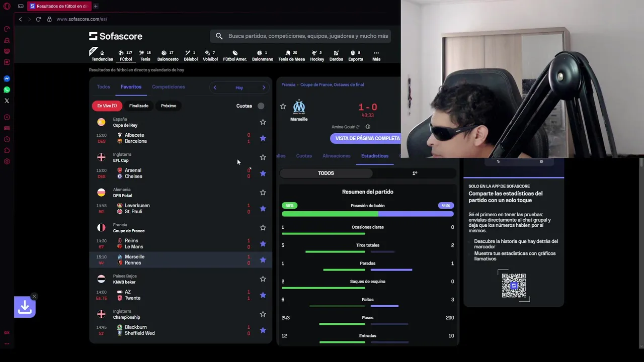This screenshot has height=362, width=644.
Task: Unfavorite the Blackburn vs Sheffield Wed star
Action: [263, 330]
